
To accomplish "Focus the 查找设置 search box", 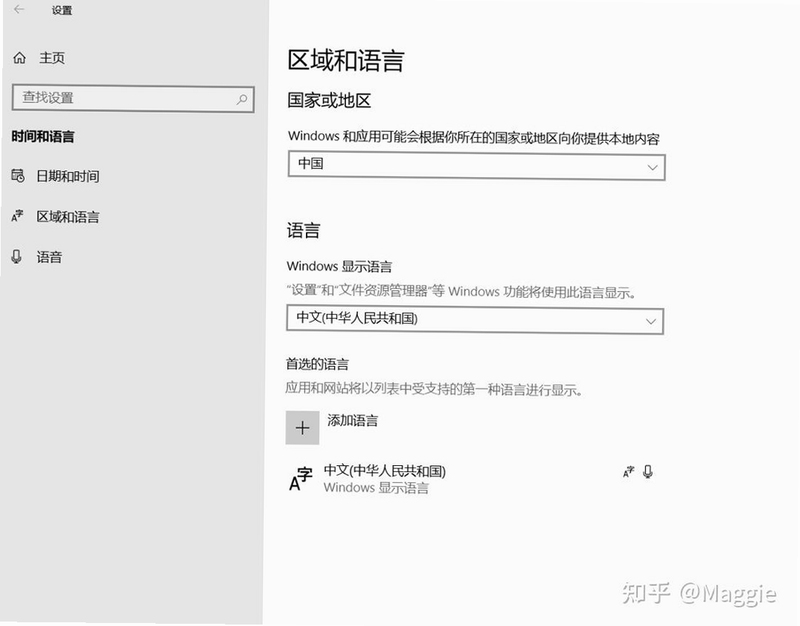I will [x=133, y=98].
